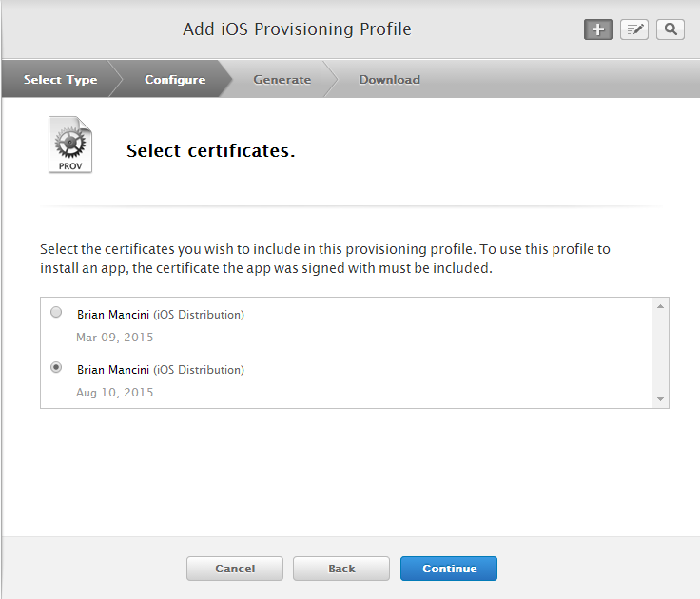This screenshot has width=700, height=599.
Task: Select the Mar 09, 2015 certificate radio button
Action: pos(56,312)
